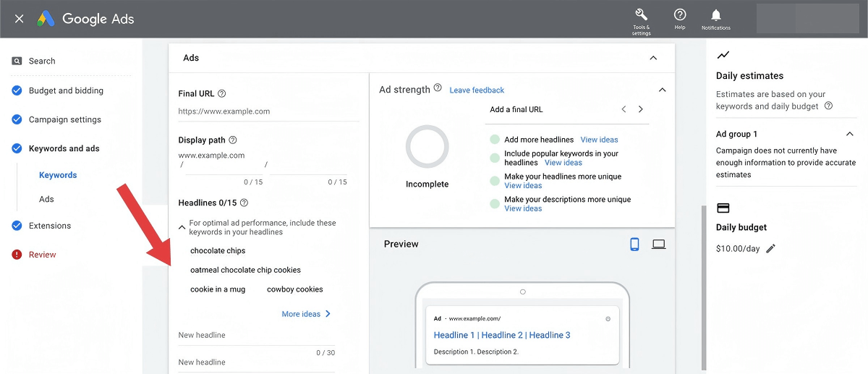This screenshot has height=374, width=868.
Task: Close campaign editor with X icon
Action: [20, 19]
